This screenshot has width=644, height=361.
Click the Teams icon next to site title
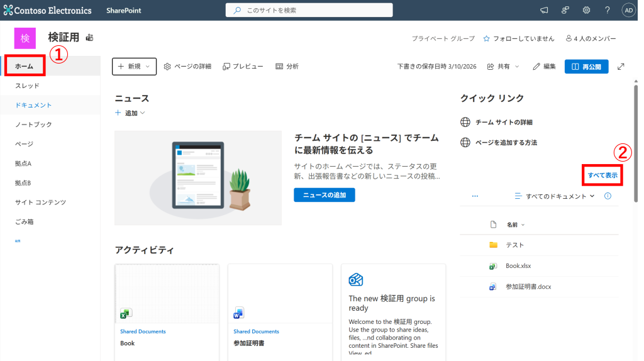[x=89, y=38]
